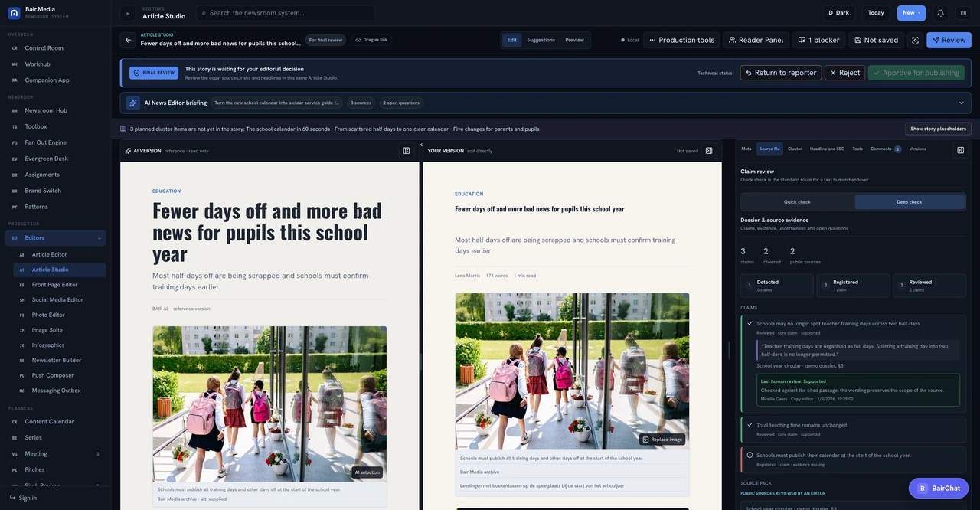Click the pane divider collapse arrow
This screenshot has height=510, width=980.
pyautogui.click(x=421, y=145)
